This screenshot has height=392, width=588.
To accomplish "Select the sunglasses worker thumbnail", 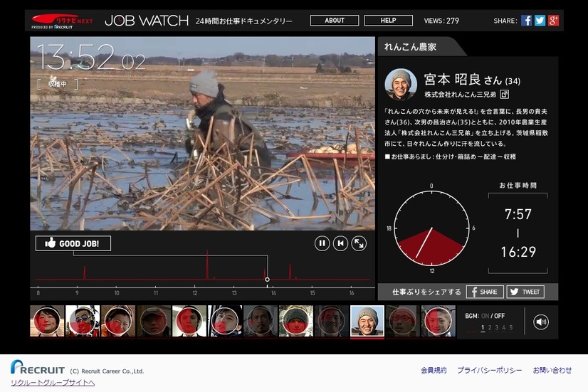I will (83, 321).
